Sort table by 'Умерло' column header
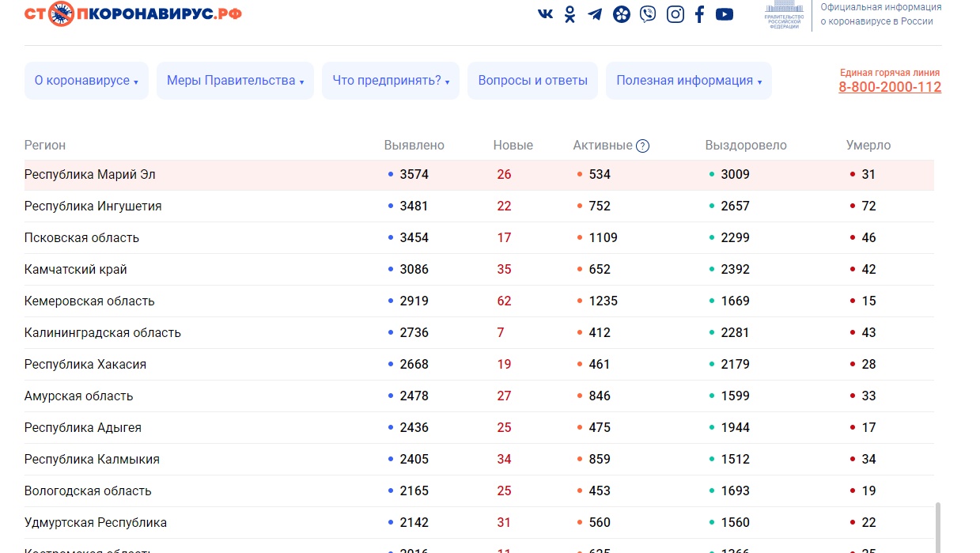980x553 pixels. [868, 146]
